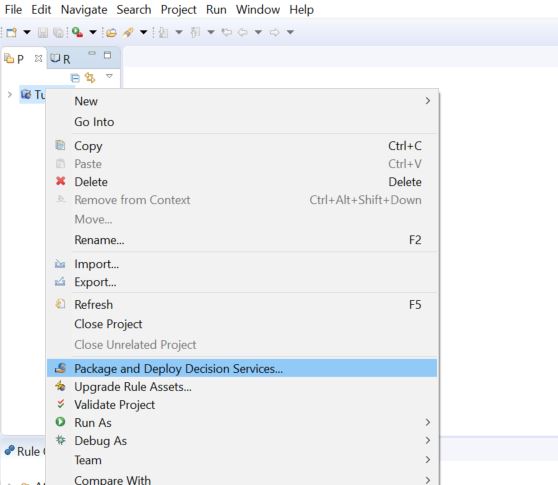Click the Save toolbar icon

coord(43,33)
